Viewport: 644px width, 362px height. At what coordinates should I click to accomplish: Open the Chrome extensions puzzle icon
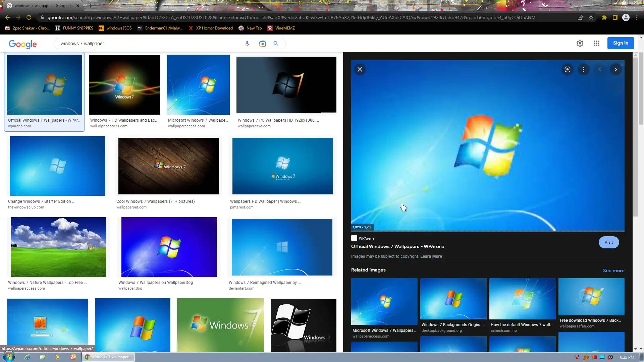click(604, 17)
